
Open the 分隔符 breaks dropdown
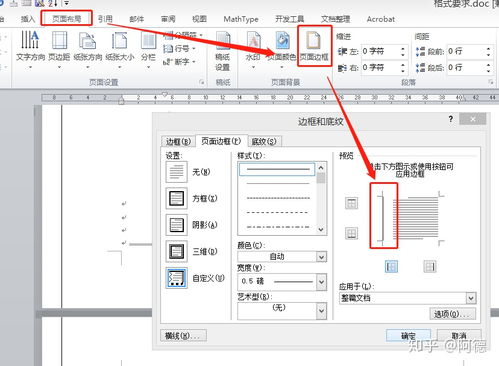click(183, 35)
